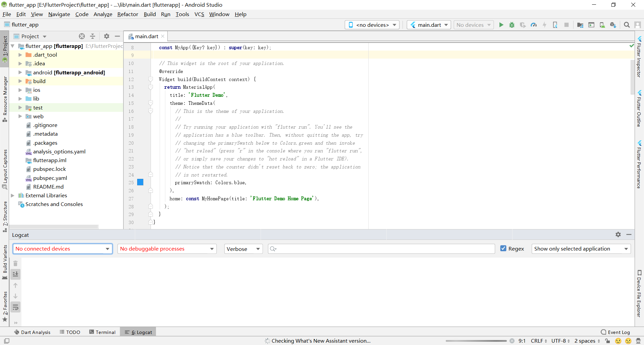Toggle code folding marker on line 13
Screen dimensions: 644x345
pyautogui.click(x=151, y=87)
